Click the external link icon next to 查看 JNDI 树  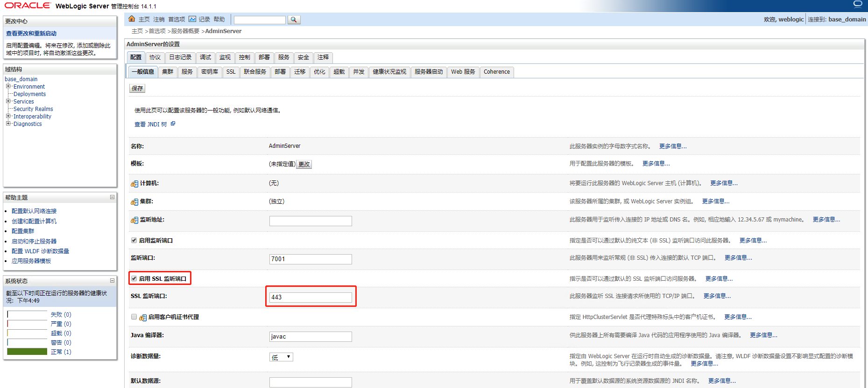tap(173, 124)
